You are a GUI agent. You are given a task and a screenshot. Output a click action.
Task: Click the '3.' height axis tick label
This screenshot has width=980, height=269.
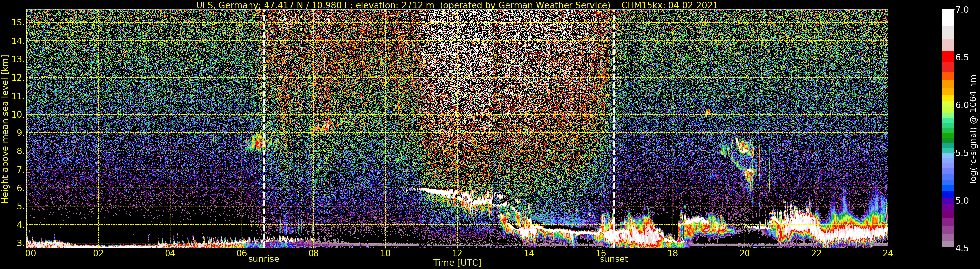pyautogui.click(x=20, y=243)
